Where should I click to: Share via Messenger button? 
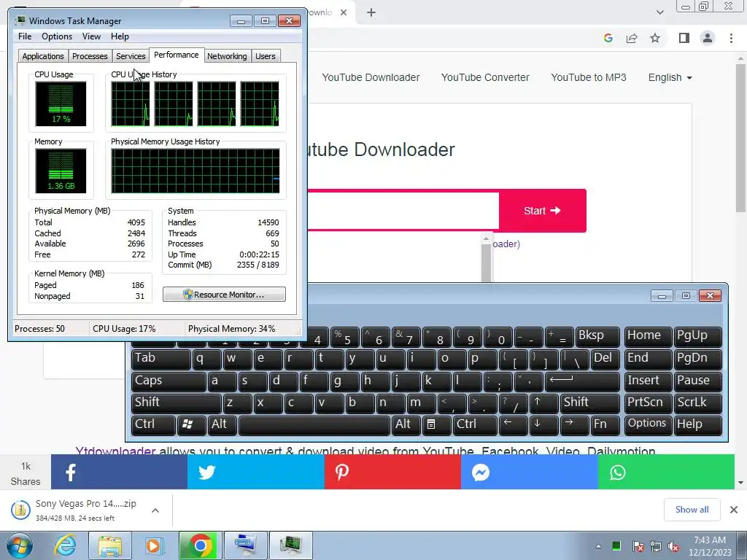tap(530, 472)
